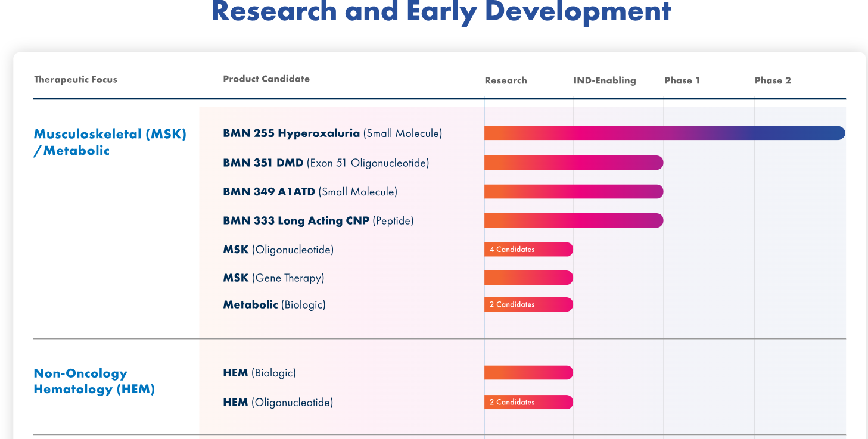Click the MSK Oligonucleotide '4 Candidates' bar
The width and height of the screenshot is (868, 439).
point(528,250)
